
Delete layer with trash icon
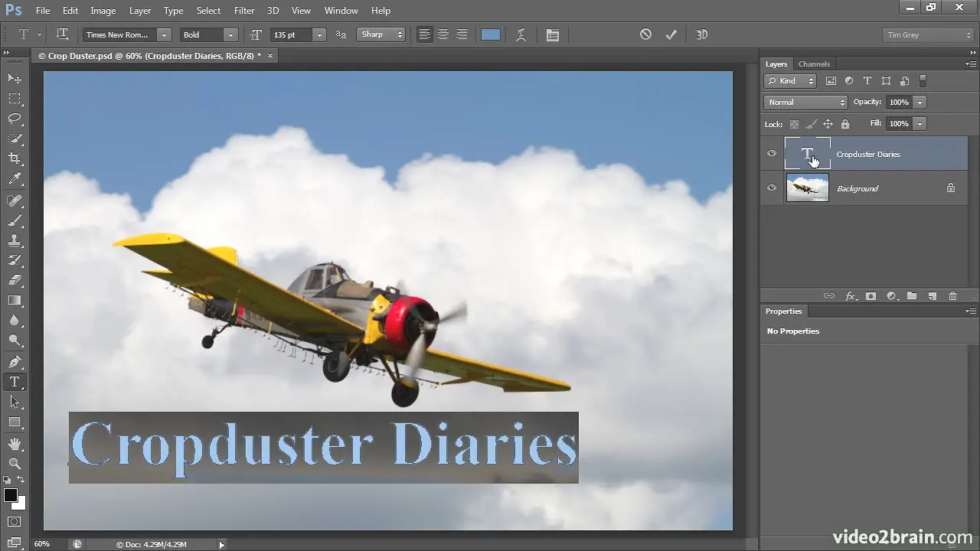[x=952, y=296]
